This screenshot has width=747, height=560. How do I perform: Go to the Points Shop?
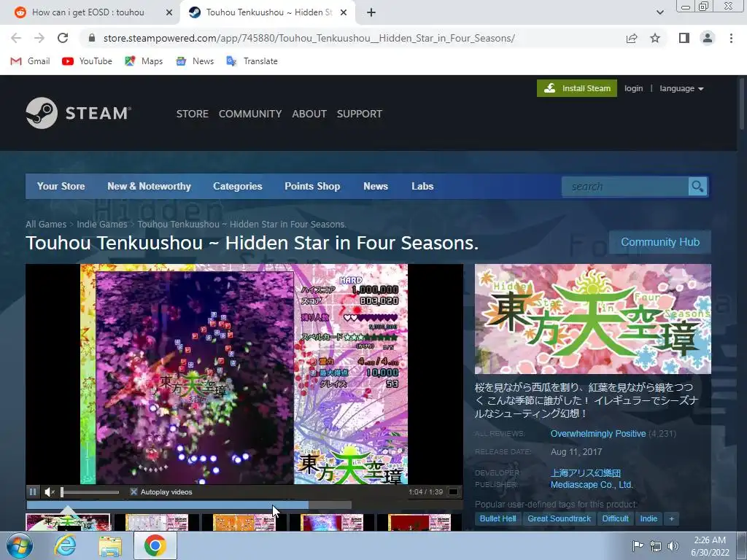pos(312,186)
